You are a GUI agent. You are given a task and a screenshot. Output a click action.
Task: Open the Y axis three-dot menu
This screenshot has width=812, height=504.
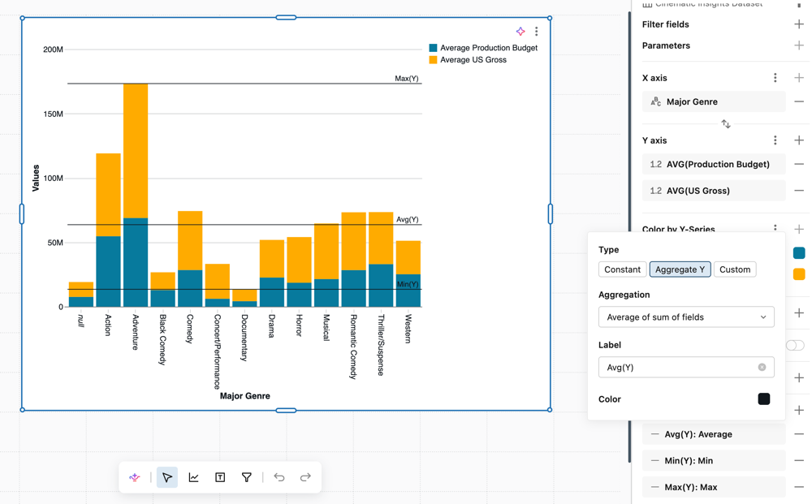(x=775, y=140)
